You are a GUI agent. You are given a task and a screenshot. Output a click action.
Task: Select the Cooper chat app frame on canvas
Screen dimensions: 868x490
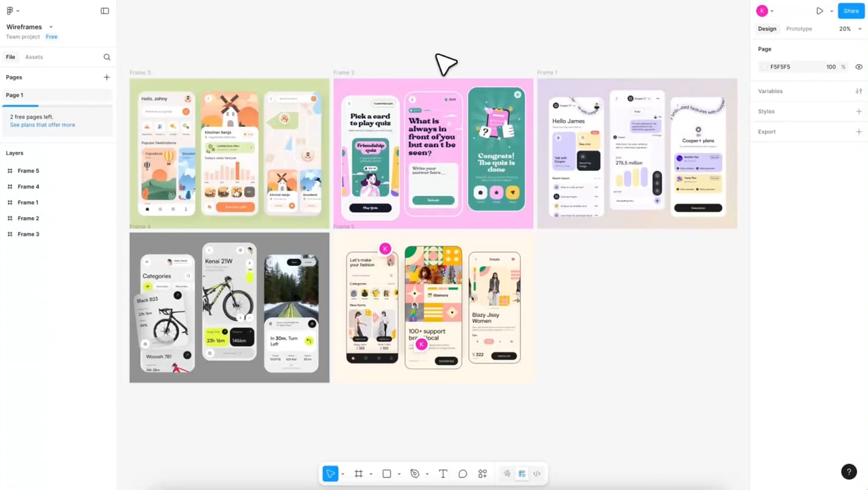(x=637, y=153)
